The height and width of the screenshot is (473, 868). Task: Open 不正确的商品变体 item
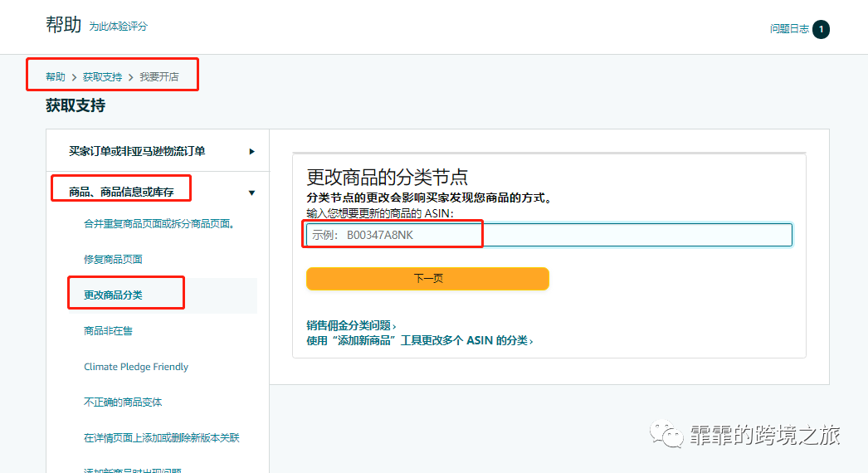[123, 402]
